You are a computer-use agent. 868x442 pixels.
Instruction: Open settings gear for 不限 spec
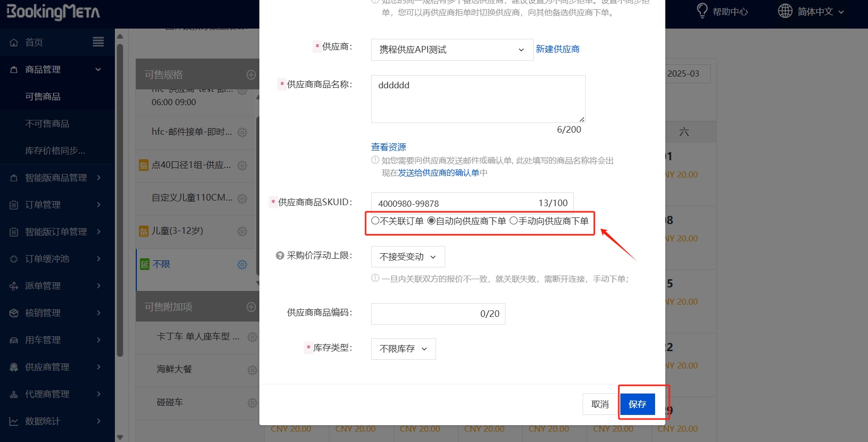[242, 264]
